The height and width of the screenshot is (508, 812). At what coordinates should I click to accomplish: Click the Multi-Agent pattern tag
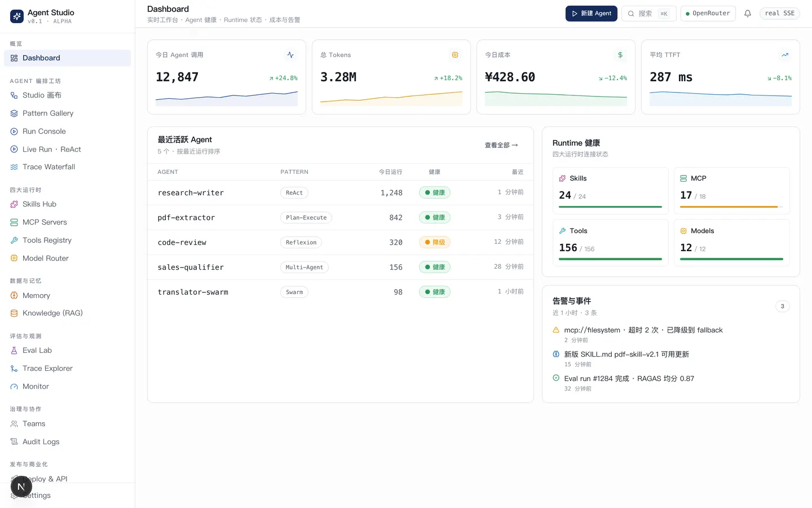[304, 268]
